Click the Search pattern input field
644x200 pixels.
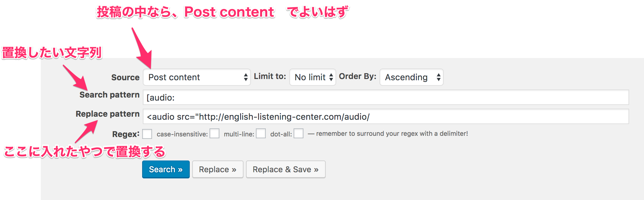pyautogui.click(x=386, y=98)
